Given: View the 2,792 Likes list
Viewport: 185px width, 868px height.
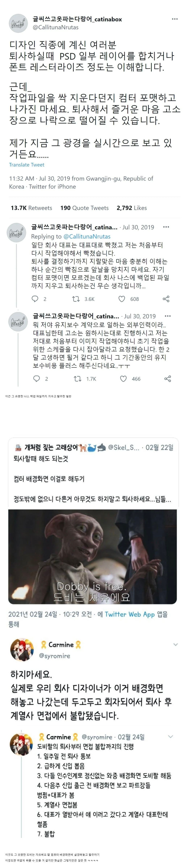Looking at the screenshot, I should coord(132,207).
